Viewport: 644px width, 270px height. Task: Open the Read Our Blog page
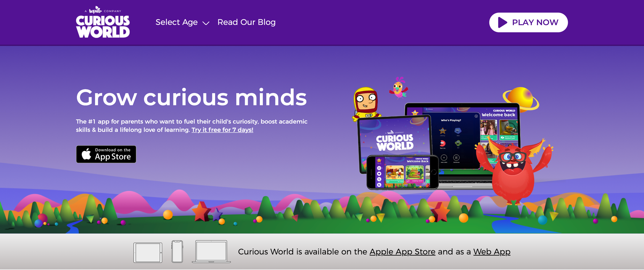246,22
